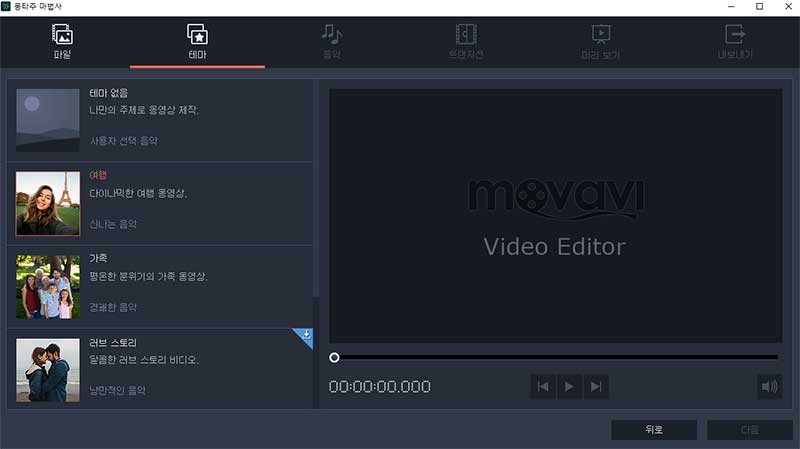The image size is (800, 449).
Task: Maximize the 몽타주 마법사 window
Action: click(760, 7)
